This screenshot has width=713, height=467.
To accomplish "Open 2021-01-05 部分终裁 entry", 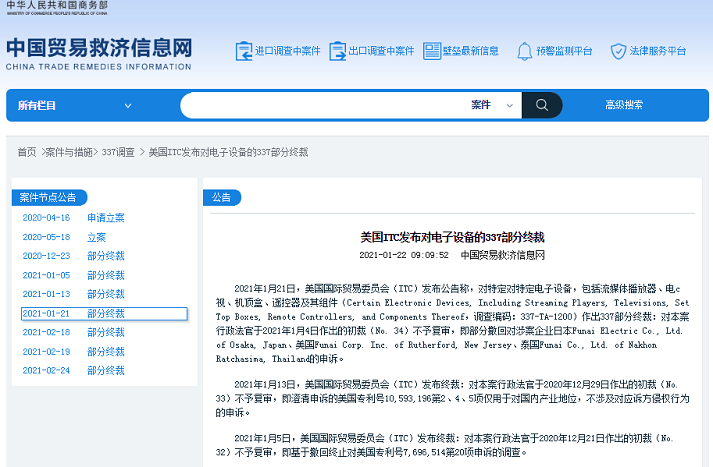I will (74, 275).
